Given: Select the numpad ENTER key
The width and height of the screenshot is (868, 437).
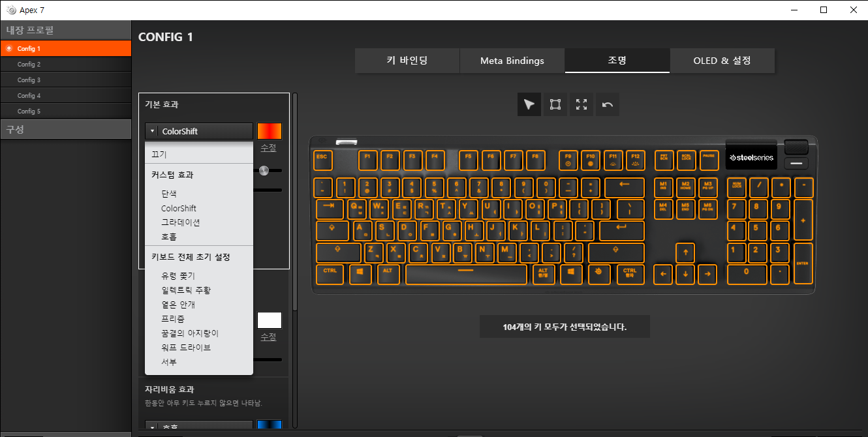Looking at the screenshot, I should pos(803,264).
